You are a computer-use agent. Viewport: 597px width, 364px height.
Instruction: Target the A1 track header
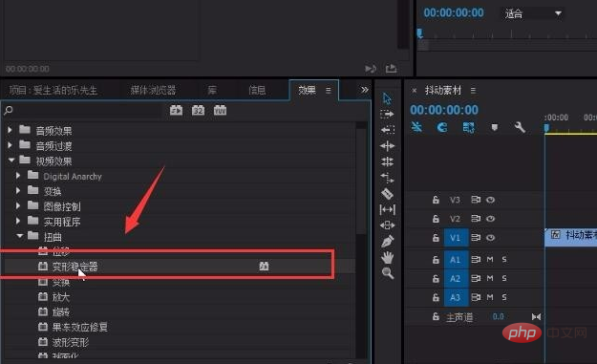coord(456,259)
